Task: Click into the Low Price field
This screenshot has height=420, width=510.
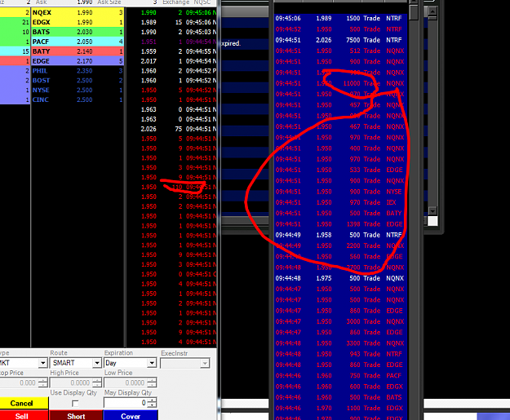Action: pos(126,382)
